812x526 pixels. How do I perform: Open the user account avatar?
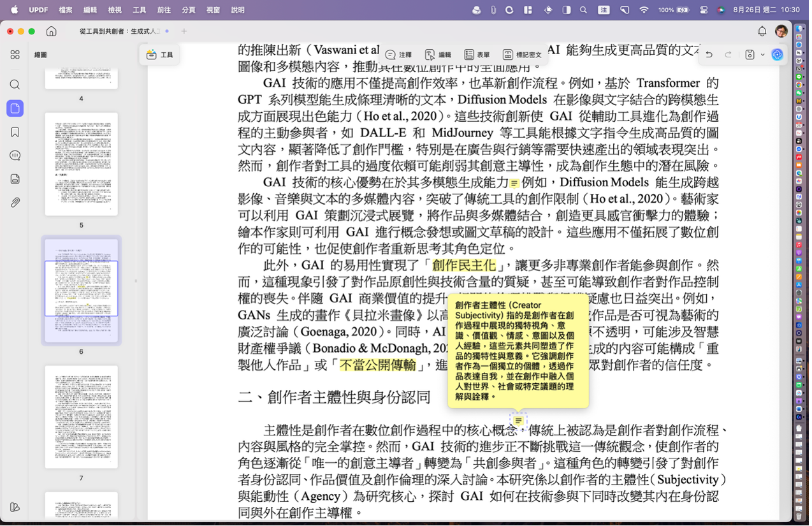(781, 31)
